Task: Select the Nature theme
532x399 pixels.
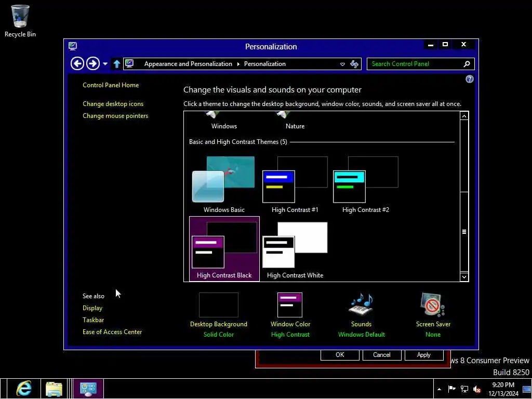Action: [295, 121]
